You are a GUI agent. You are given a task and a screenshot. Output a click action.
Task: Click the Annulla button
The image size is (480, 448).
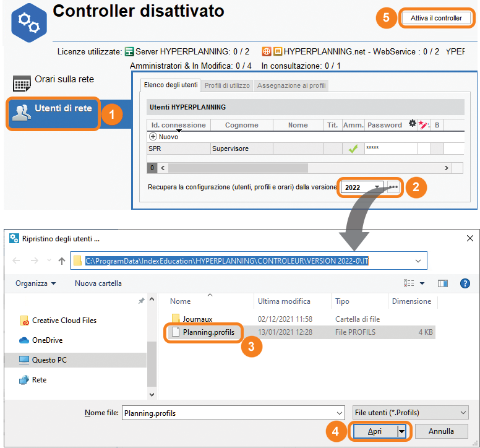click(441, 431)
